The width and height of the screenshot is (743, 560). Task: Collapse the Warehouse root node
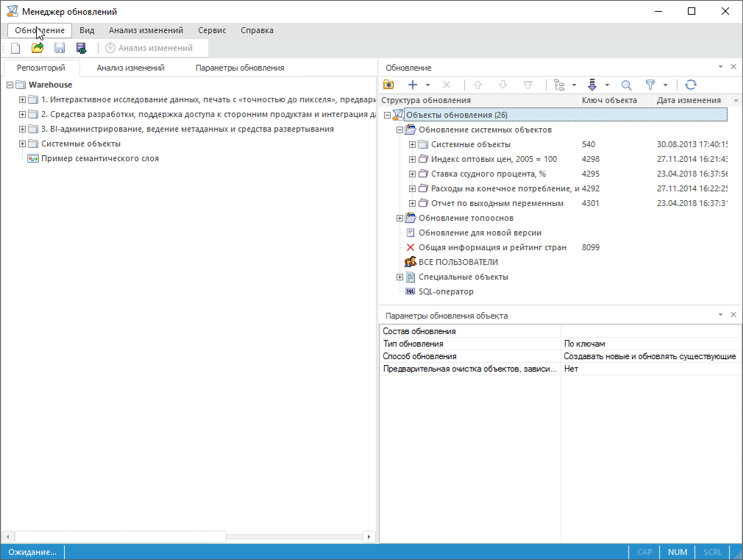[10, 85]
